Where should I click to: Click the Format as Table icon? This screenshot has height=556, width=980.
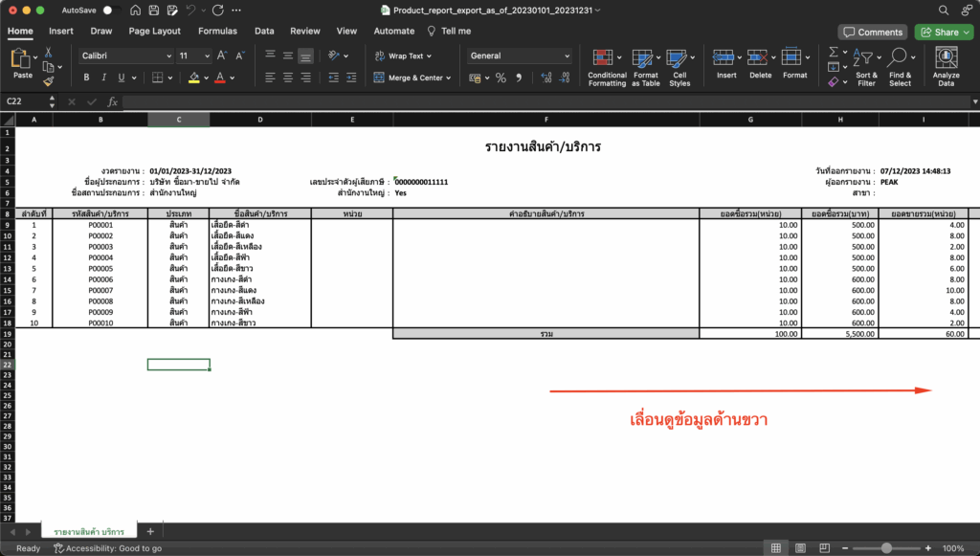tap(643, 59)
